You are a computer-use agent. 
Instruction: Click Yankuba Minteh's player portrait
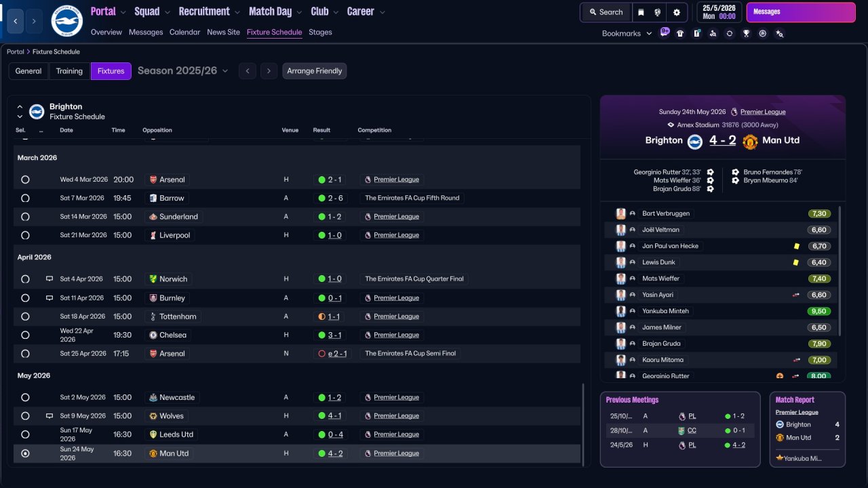point(620,311)
